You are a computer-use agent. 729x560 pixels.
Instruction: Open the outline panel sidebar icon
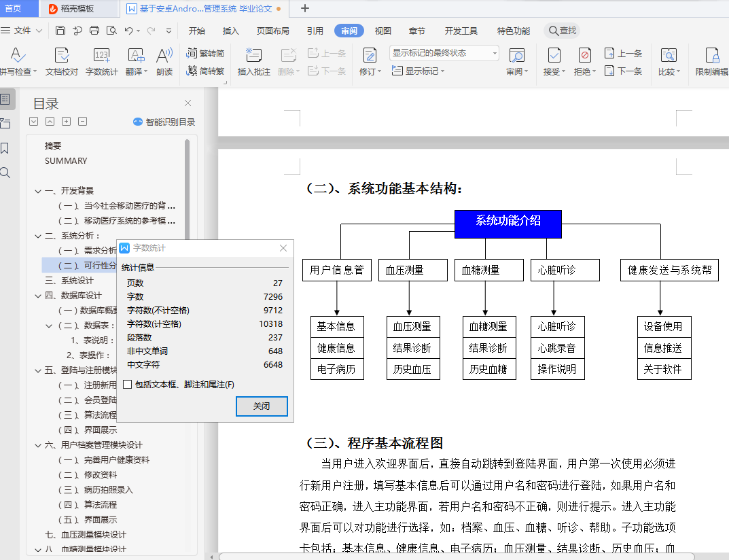point(5,99)
